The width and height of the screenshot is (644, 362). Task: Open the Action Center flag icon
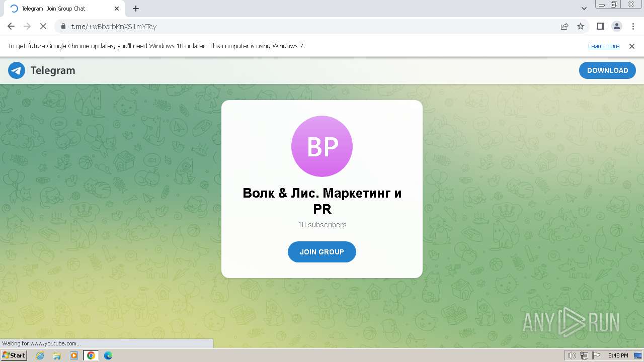pos(596,355)
